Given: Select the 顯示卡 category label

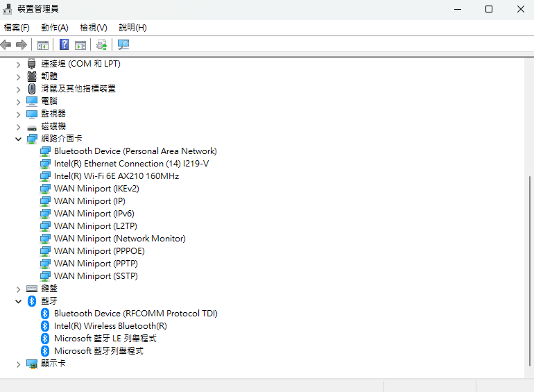Looking at the screenshot, I should tap(53, 364).
